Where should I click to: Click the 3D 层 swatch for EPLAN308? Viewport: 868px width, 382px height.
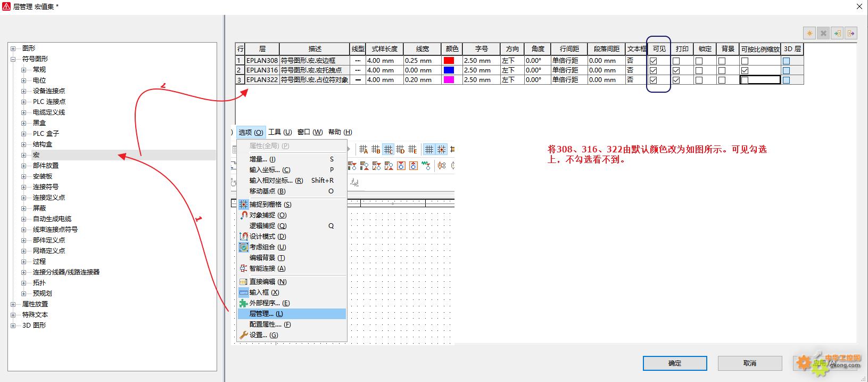pos(786,61)
